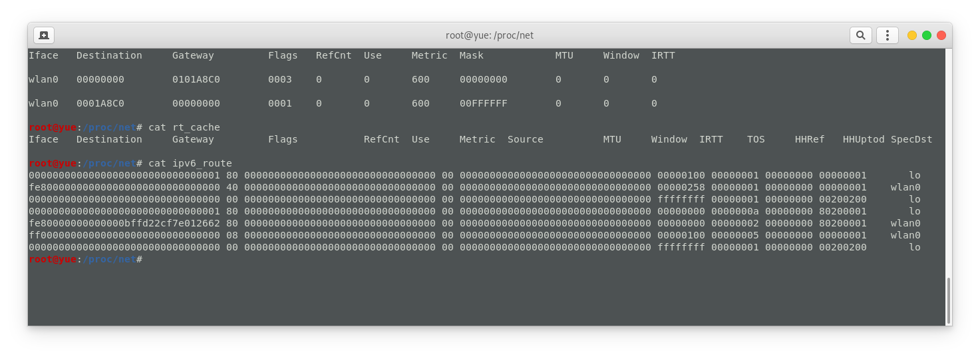This screenshot has width=980, height=359.
Task: Click the refcount value 00000005
Action: coord(735,235)
